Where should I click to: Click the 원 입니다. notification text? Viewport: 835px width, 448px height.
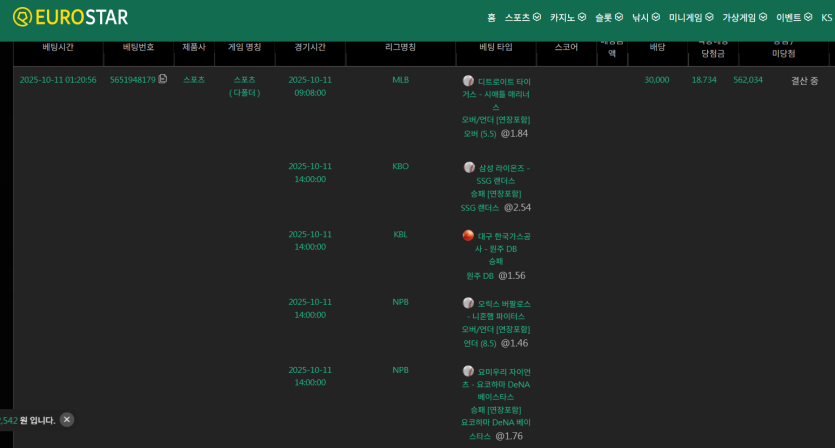37,420
